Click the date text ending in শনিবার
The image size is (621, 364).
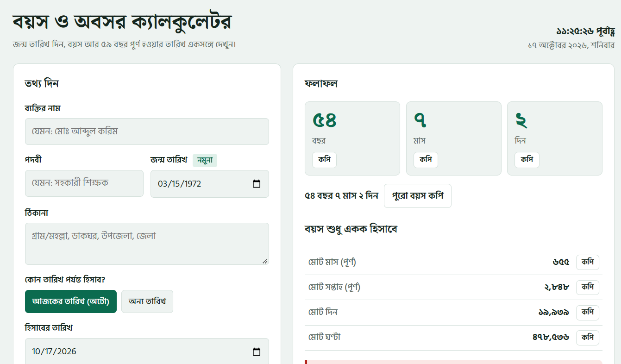click(x=571, y=45)
